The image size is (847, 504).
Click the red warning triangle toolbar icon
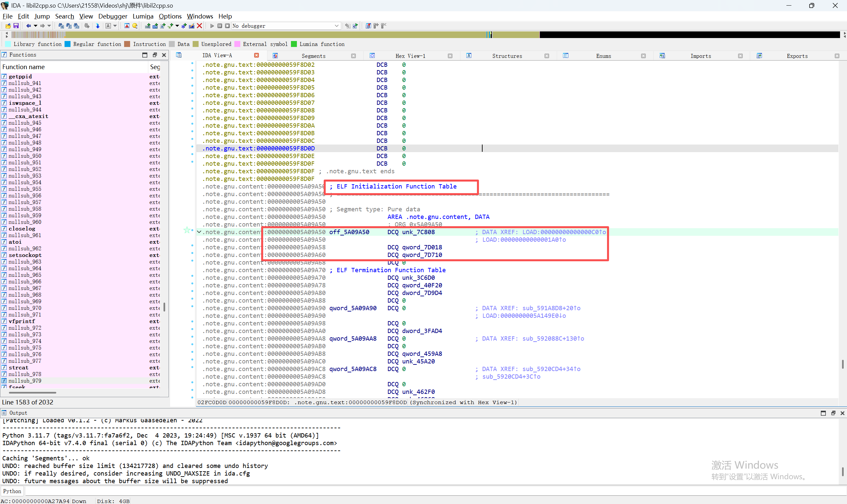[x=127, y=26]
